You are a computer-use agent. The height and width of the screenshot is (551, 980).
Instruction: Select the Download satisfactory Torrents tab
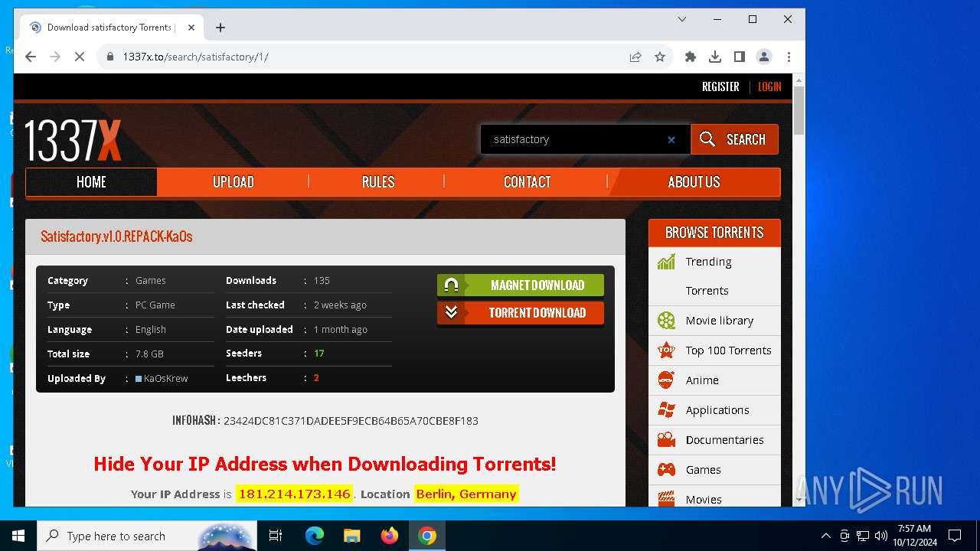point(111,28)
